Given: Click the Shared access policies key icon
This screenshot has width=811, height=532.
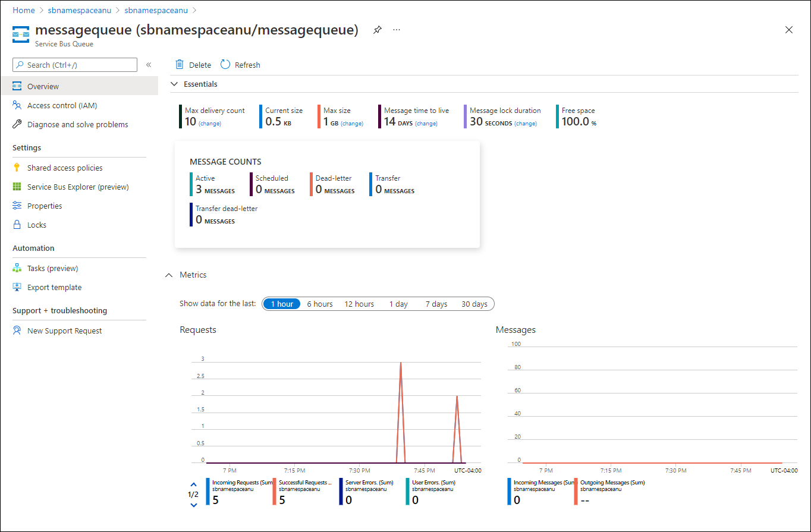Looking at the screenshot, I should point(17,168).
